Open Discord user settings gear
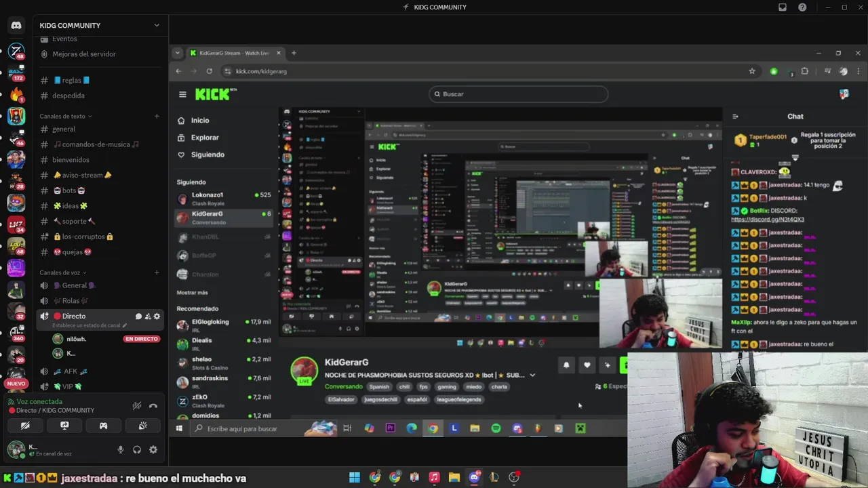The height and width of the screenshot is (488, 868). tap(153, 449)
